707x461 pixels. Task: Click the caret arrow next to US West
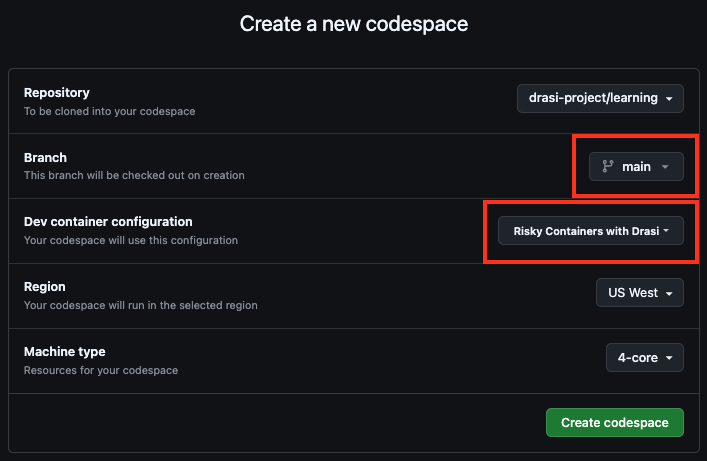668,294
